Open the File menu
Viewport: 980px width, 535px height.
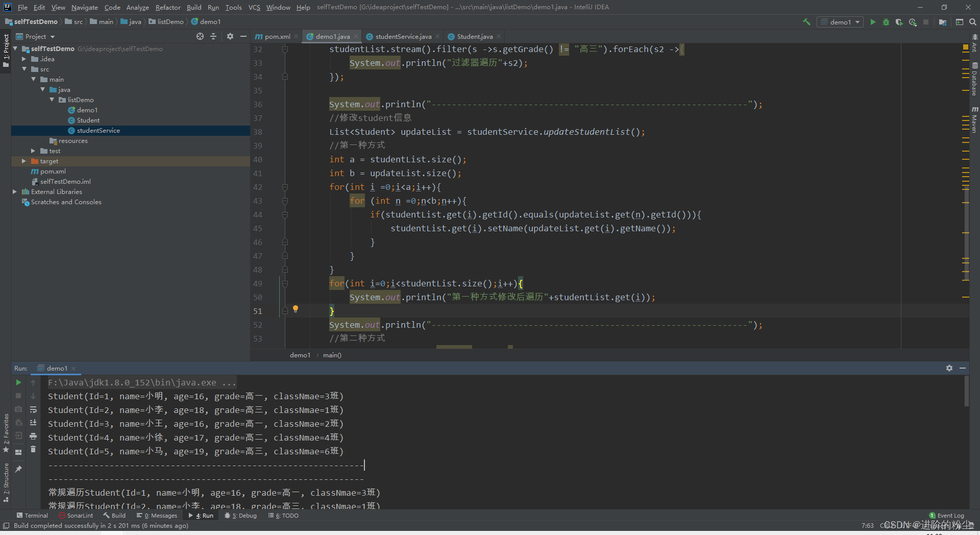(x=22, y=7)
